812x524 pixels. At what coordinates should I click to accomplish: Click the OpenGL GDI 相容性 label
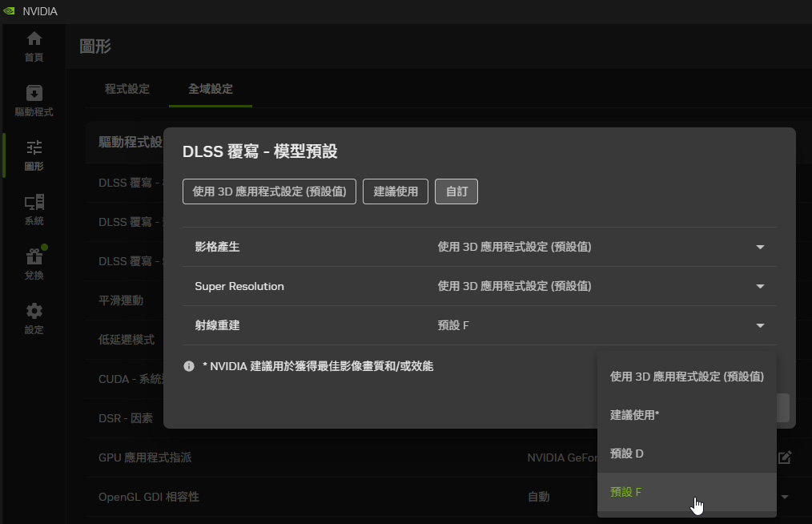pyautogui.click(x=149, y=497)
